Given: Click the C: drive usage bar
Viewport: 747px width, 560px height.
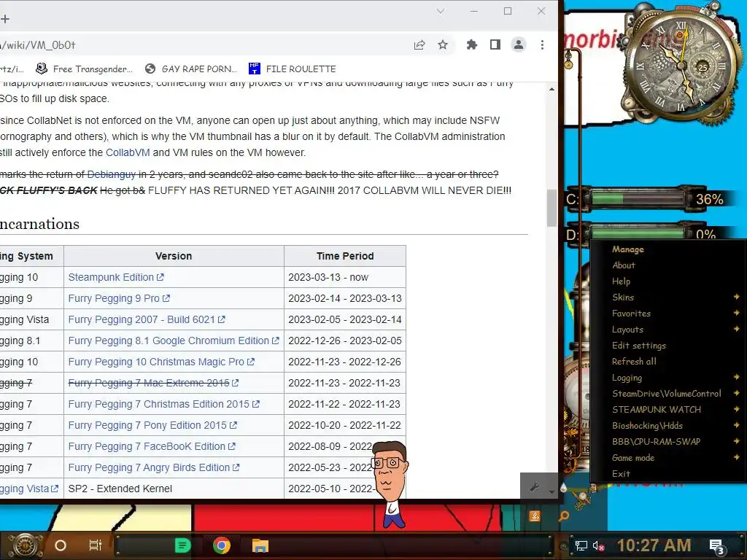Looking at the screenshot, I should click(637, 198).
